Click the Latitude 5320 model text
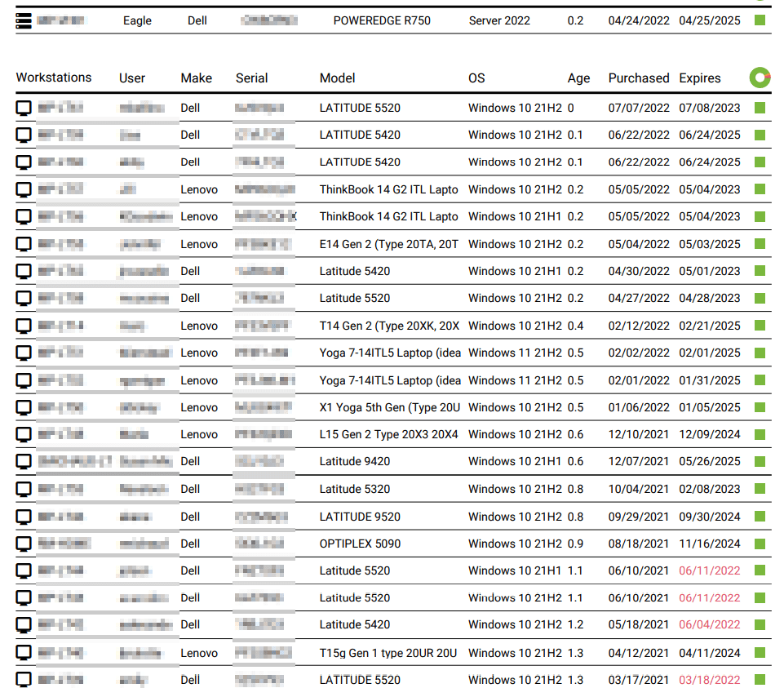This screenshot has width=784, height=688. [355, 489]
